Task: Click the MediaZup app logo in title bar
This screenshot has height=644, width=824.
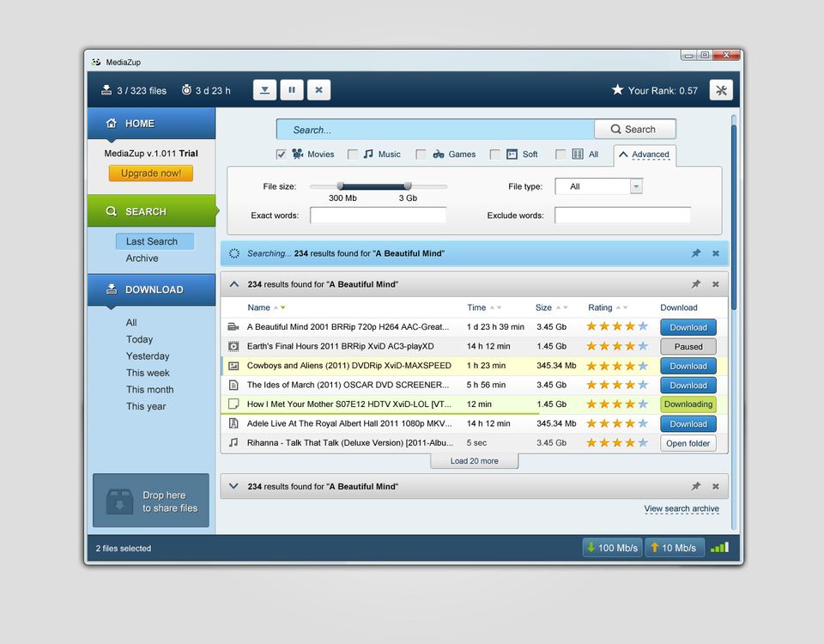Action: click(x=95, y=62)
